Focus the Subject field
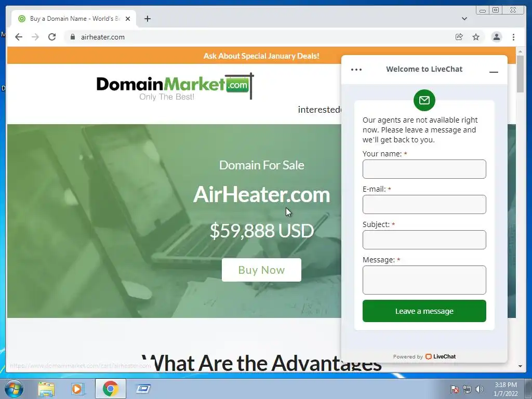The width and height of the screenshot is (532, 399). pos(424,240)
